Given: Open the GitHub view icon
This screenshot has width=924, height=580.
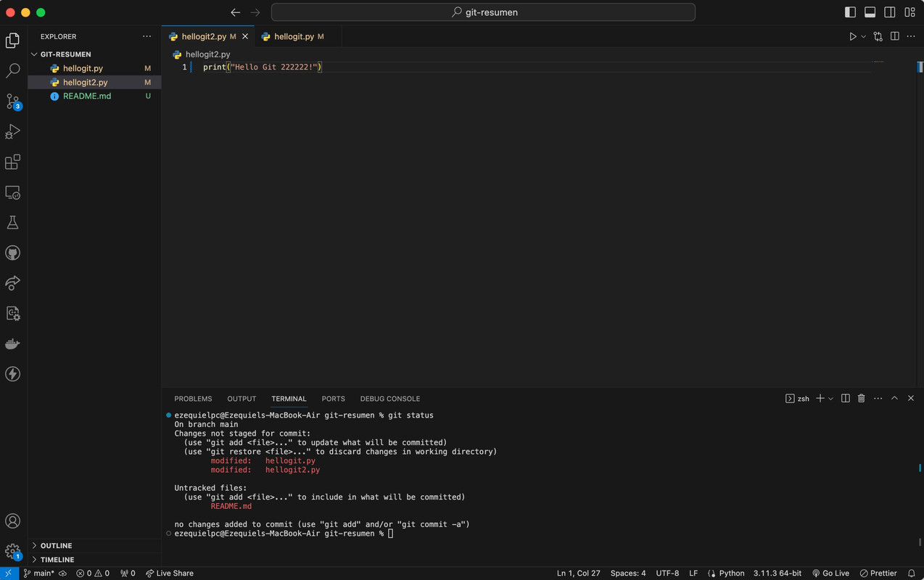Looking at the screenshot, I should (x=12, y=253).
